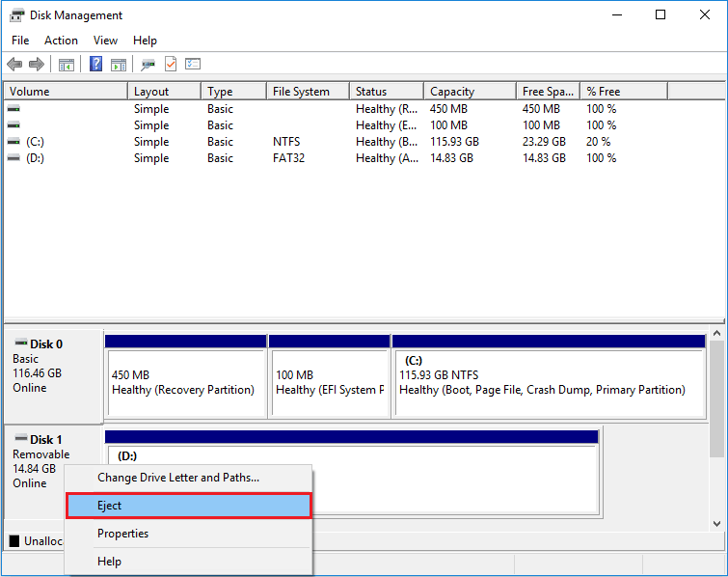This screenshot has width=728, height=577.
Task: Click the blue Help question mark icon
Action: pyautogui.click(x=95, y=64)
